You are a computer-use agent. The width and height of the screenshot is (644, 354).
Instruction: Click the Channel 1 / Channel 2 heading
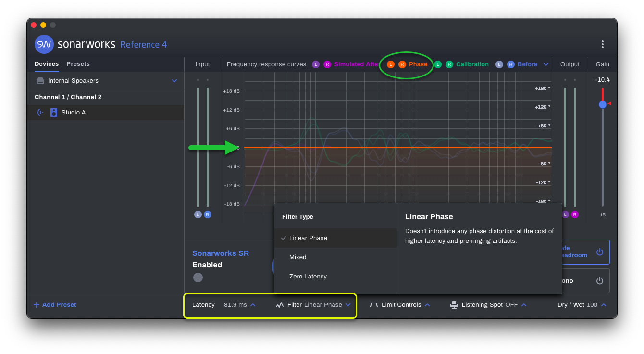pyautogui.click(x=68, y=97)
